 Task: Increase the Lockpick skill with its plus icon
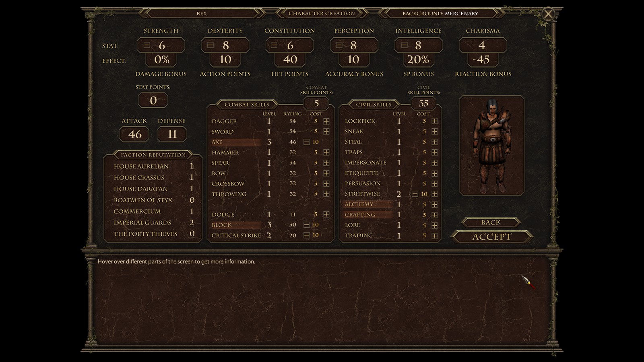[x=435, y=121]
